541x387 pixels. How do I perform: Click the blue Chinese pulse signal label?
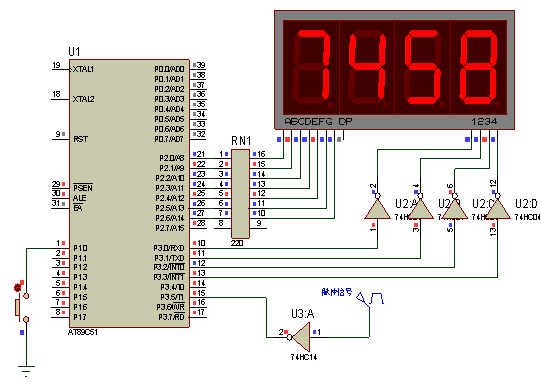point(337,292)
